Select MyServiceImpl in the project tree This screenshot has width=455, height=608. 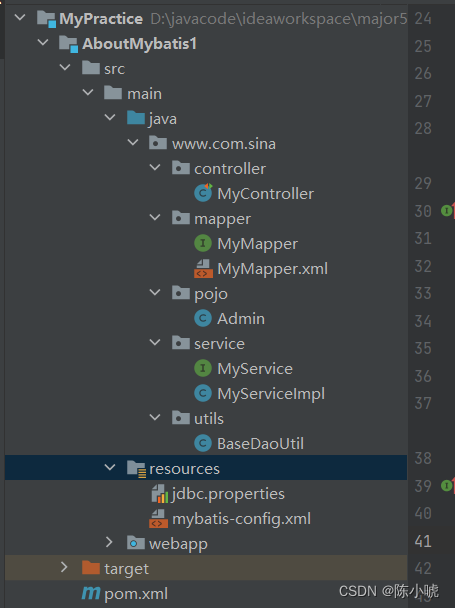click(x=271, y=394)
